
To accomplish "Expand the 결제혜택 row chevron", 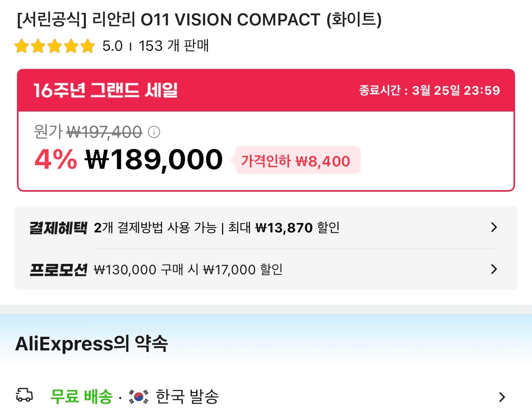I will 494,228.
